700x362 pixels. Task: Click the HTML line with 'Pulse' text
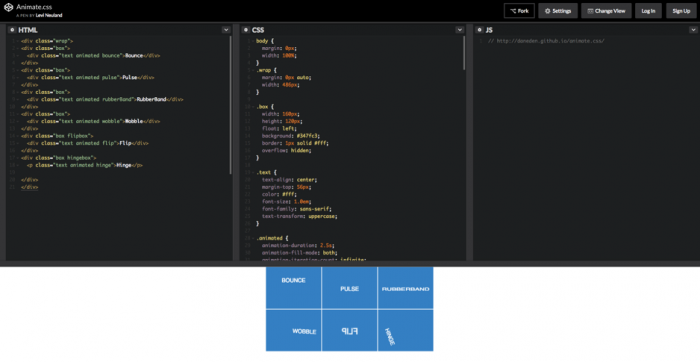pos(91,78)
